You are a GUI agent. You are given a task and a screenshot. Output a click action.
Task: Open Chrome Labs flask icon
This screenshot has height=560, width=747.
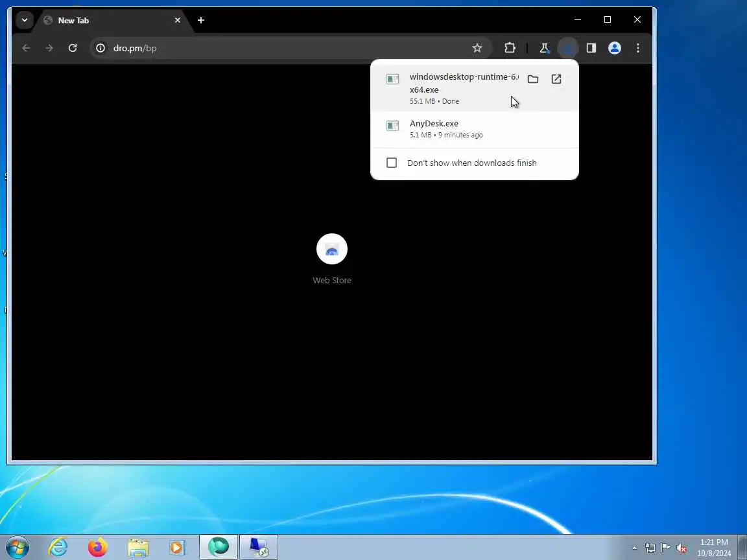coord(544,48)
